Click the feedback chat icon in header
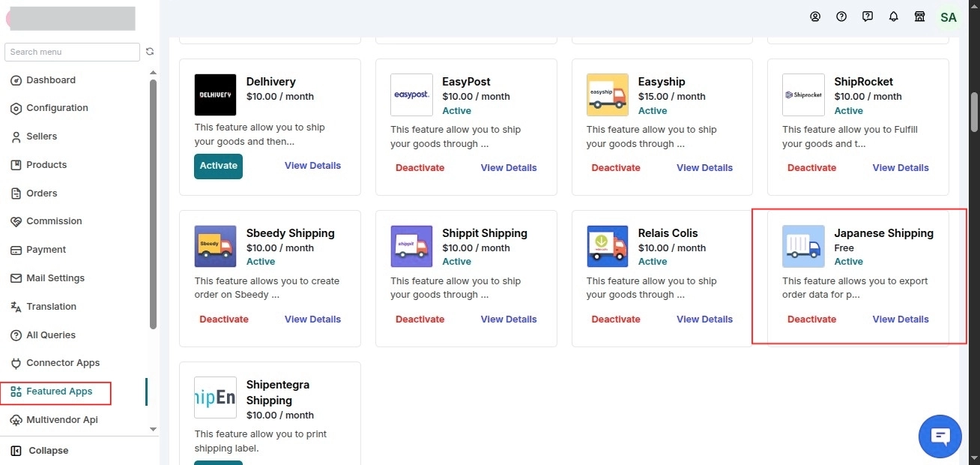Screen dimensions: 980x465 click(868, 16)
